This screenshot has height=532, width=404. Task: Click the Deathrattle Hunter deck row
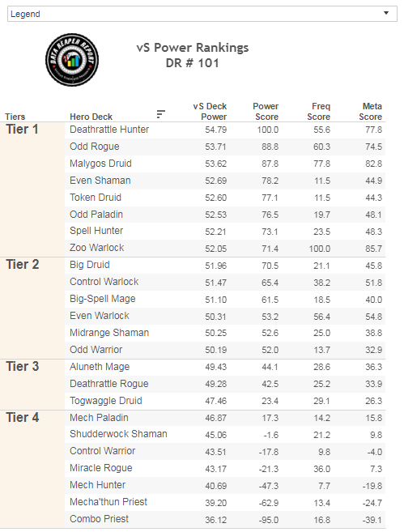[x=225, y=130]
